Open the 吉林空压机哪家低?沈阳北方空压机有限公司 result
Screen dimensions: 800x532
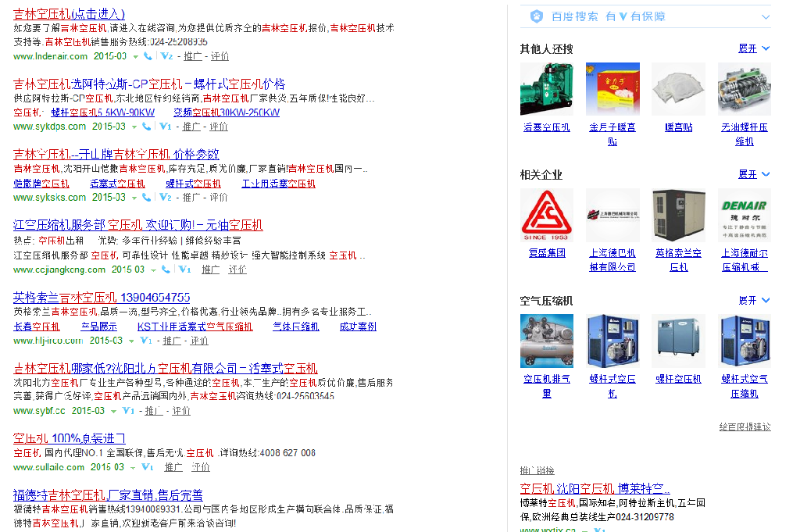166,368
